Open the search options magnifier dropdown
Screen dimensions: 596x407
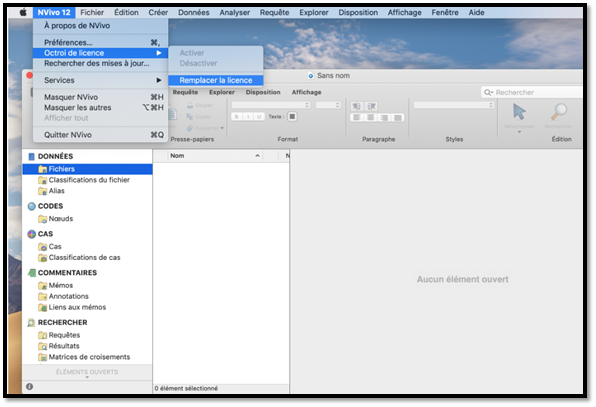pyautogui.click(x=488, y=92)
